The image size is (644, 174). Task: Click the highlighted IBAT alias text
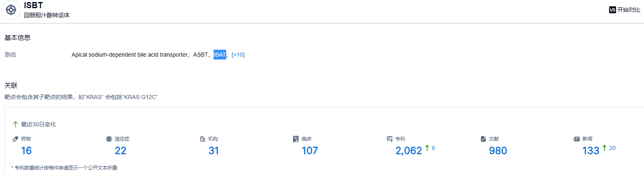tap(220, 55)
